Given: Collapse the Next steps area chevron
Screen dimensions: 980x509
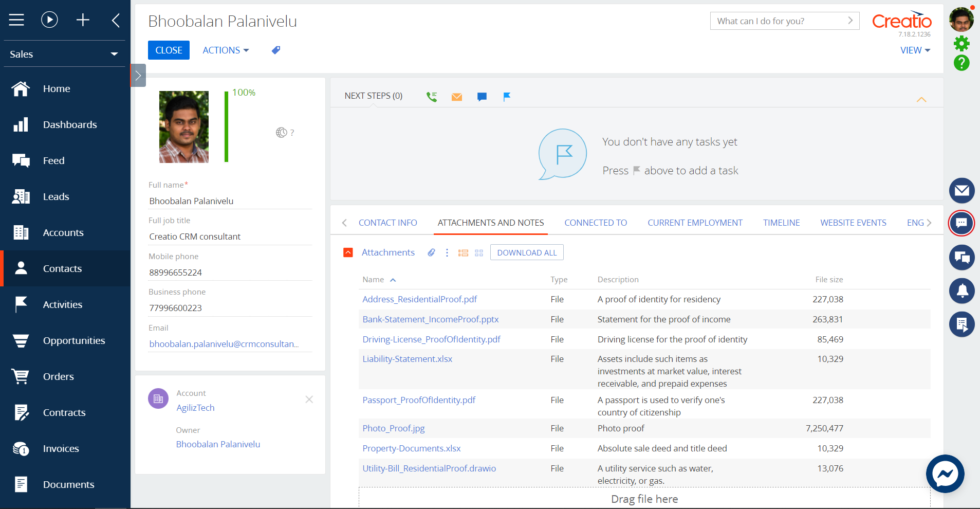Looking at the screenshot, I should tap(921, 100).
